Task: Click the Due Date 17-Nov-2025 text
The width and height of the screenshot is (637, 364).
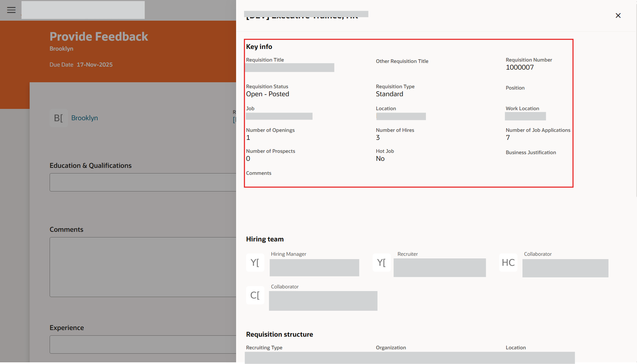Action: click(81, 65)
